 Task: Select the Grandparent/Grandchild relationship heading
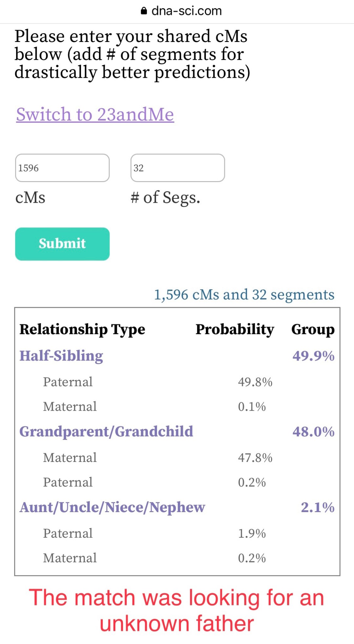106,431
